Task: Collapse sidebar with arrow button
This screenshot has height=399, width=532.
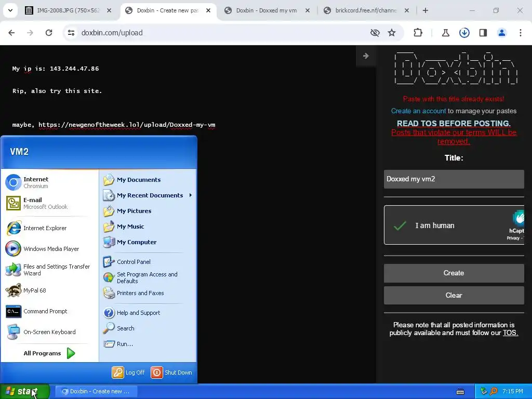Action: point(366,56)
